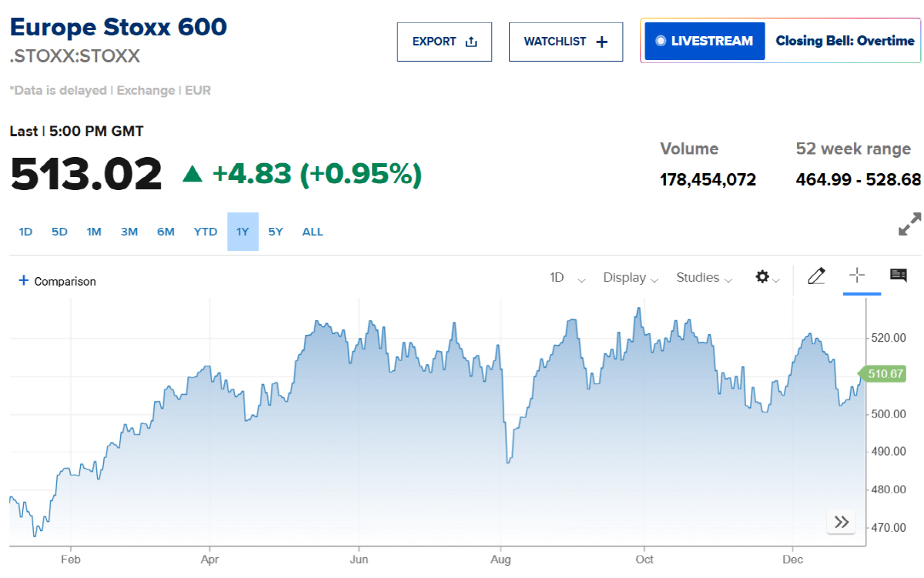Open the chart events comment icon
This screenshot has width=924, height=578.
click(897, 275)
